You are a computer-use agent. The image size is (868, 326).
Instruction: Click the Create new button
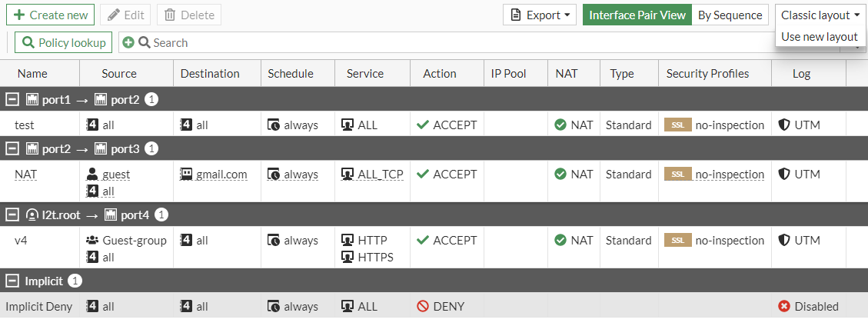tap(50, 15)
